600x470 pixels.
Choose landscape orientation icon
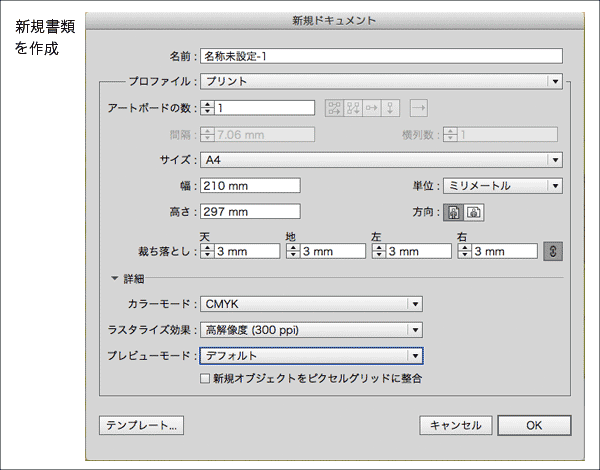click(x=474, y=212)
